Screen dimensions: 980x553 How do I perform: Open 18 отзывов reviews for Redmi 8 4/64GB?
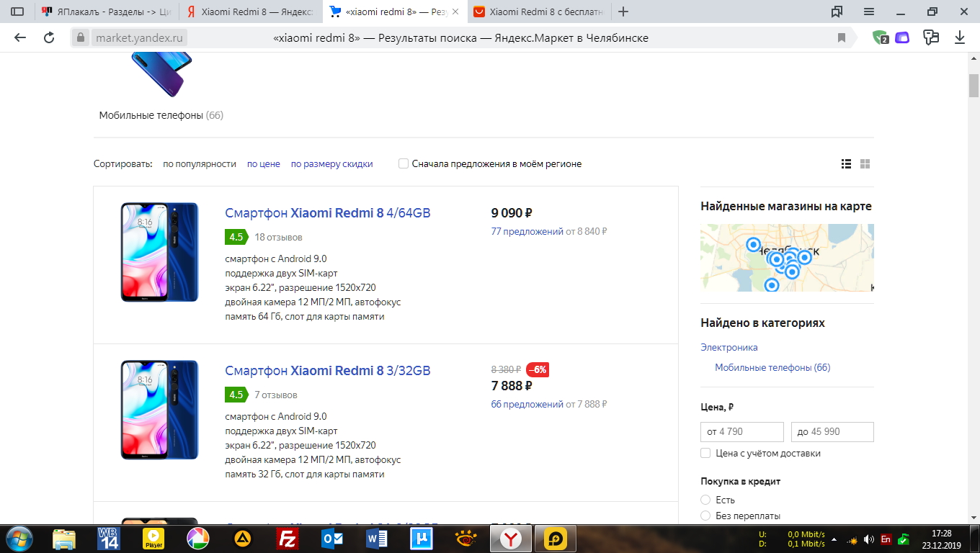point(278,237)
